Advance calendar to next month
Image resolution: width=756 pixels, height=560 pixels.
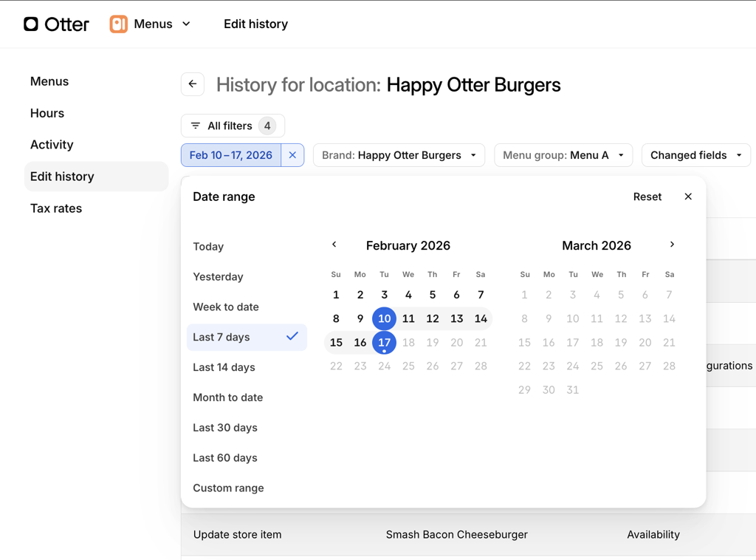[x=672, y=245]
